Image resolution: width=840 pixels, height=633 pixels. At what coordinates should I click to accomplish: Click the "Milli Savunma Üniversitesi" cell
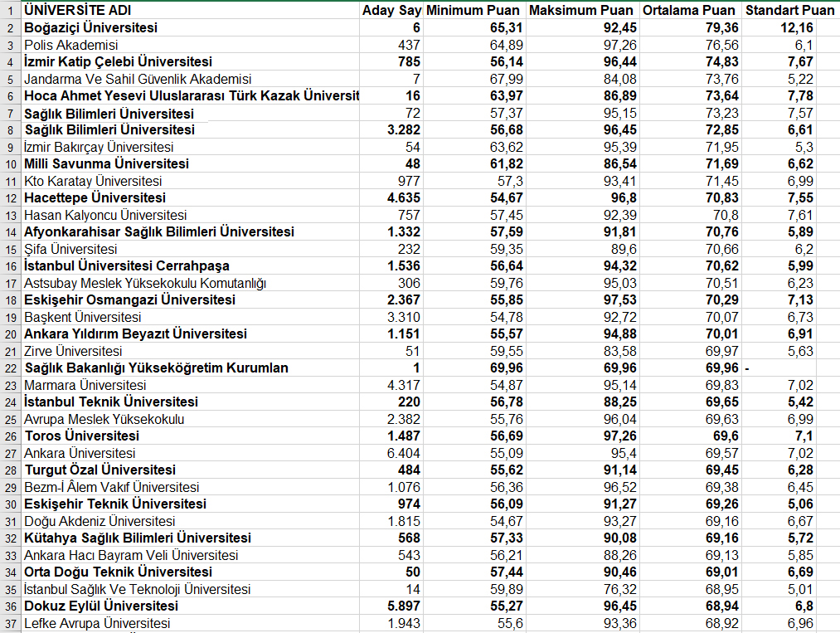coord(191,163)
